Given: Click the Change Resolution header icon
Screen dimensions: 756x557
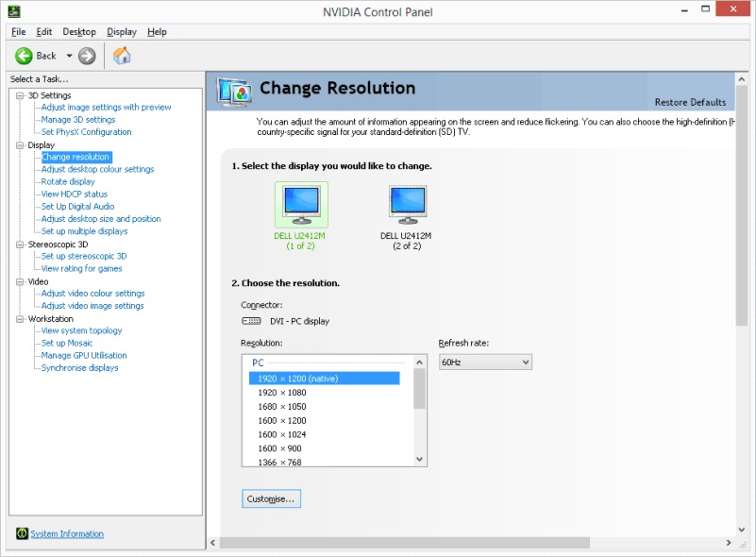Looking at the screenshot, I should 234,92.
